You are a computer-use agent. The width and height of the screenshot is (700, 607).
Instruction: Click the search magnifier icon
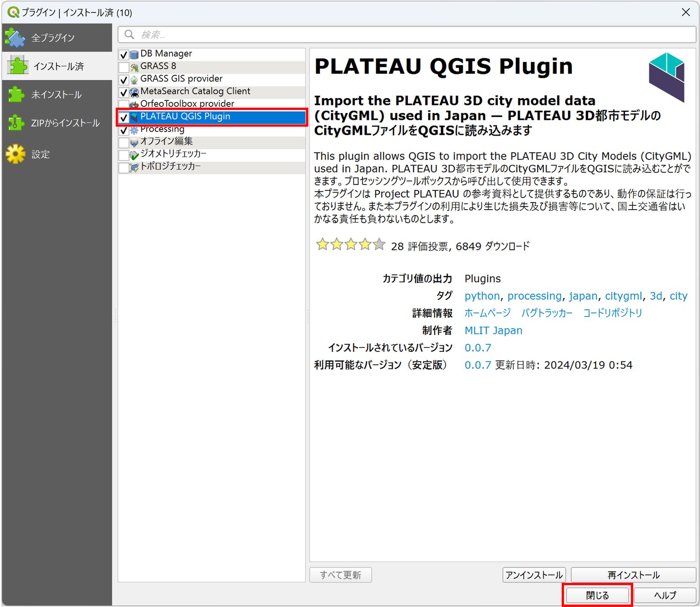(129, 34)
